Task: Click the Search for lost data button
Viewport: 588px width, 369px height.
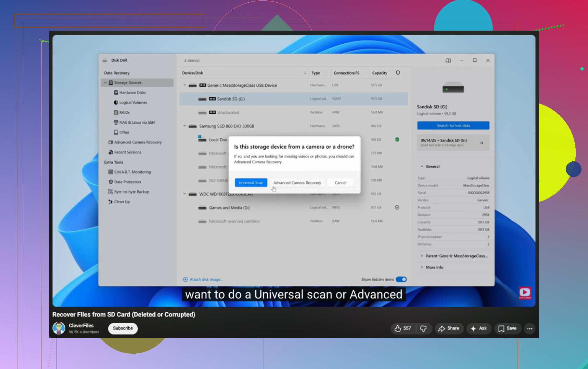Action: tap(453, 126)
